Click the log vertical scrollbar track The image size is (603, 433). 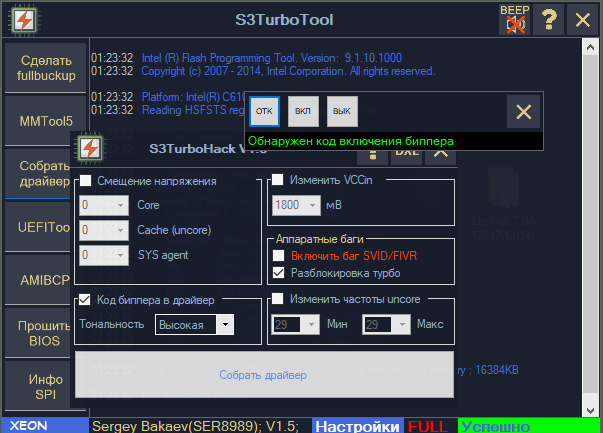pyautogui.click(x=590, y=225)
